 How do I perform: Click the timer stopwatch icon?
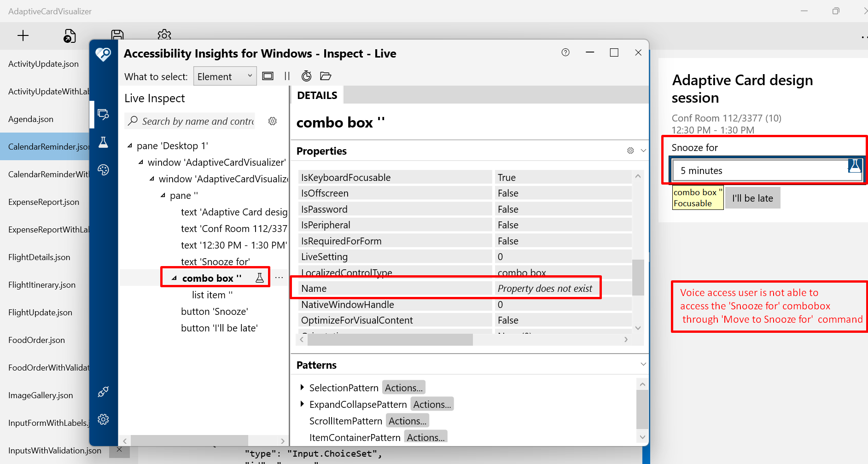click(x=307, y=76)
